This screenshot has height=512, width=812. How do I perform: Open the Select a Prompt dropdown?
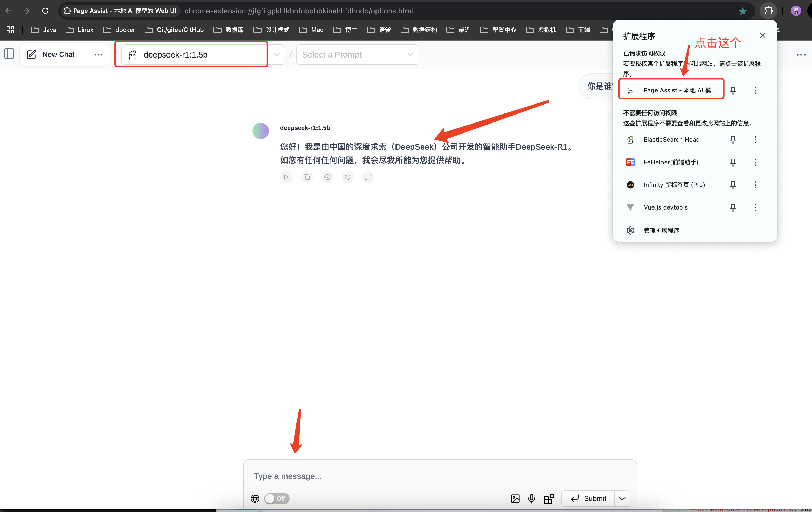click(x=358, y=54)
